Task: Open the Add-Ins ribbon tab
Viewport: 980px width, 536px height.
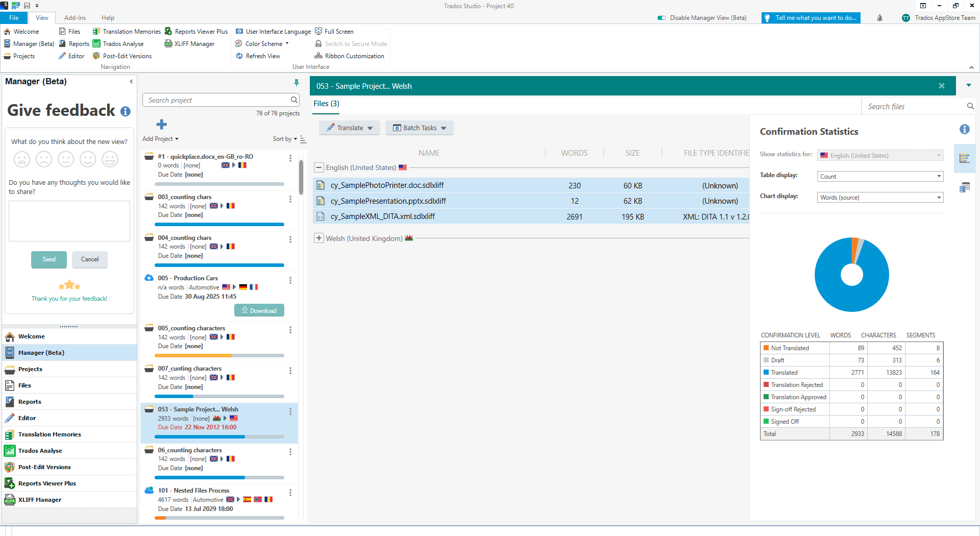Action: [x=75, y=18]
